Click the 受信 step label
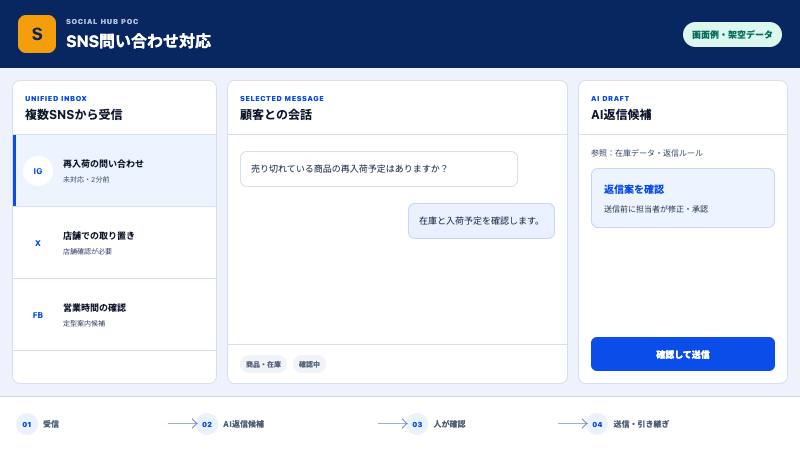This screenshot has height=450, width=800. pos(51,424)
